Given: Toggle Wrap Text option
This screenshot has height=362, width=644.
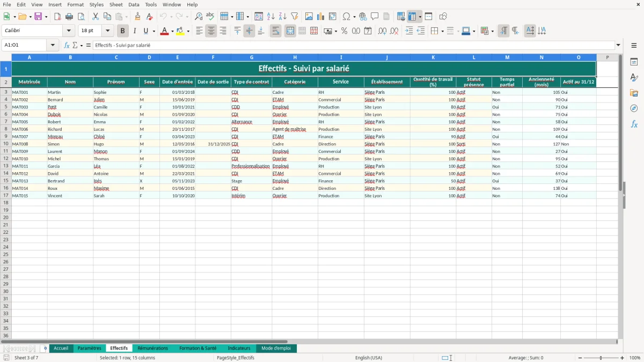Looking at the screenshot, I should click(275, 31).
